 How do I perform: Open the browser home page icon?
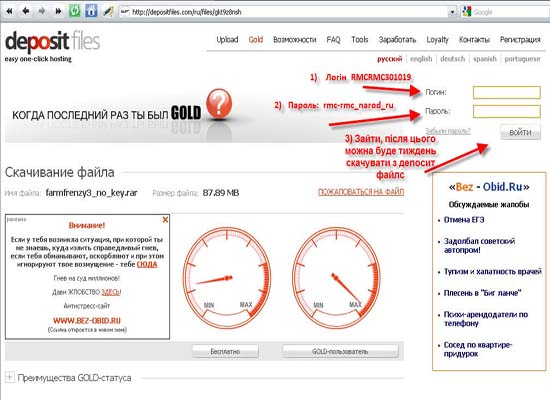coord(91,11)
